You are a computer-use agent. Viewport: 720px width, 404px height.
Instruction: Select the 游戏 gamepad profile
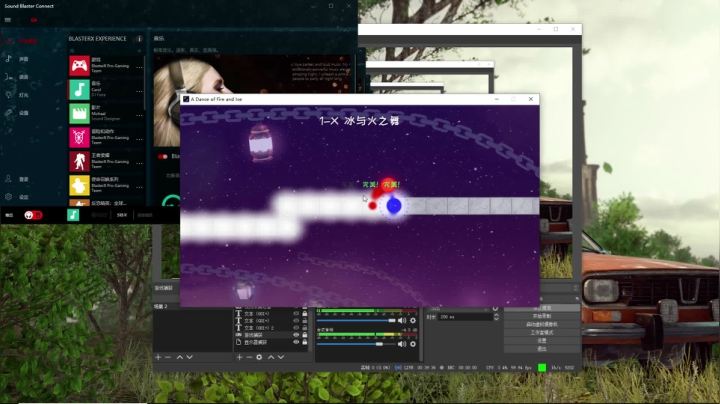(x=79, y=66)
